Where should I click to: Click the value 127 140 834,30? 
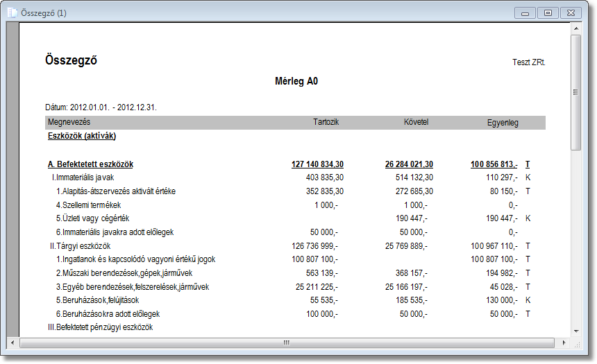(317, 164)
